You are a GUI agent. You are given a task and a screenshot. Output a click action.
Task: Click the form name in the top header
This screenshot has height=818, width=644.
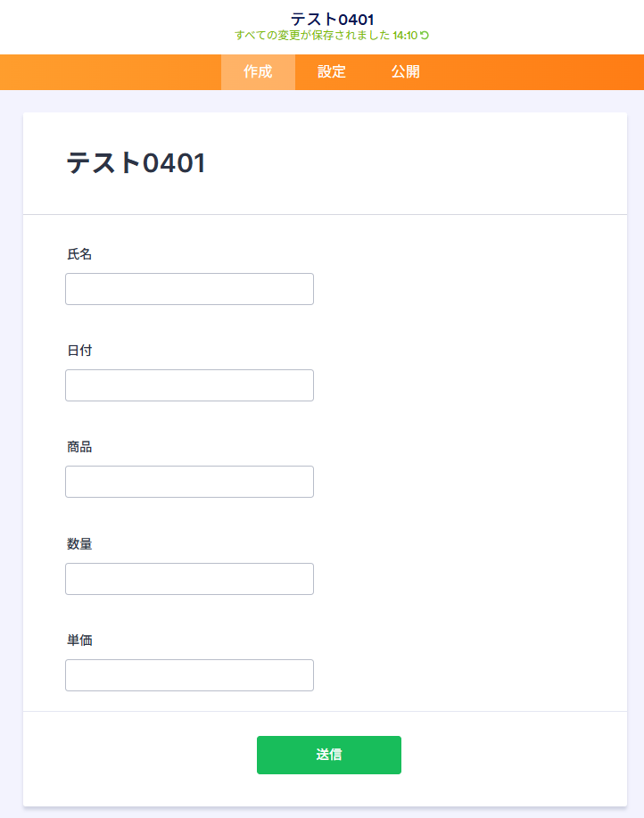coord(332,19)
